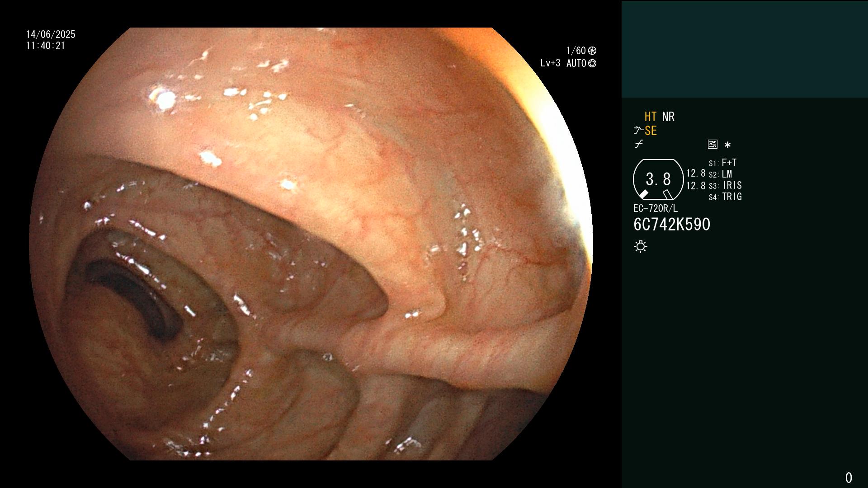Click the settings sliders icon
Screen dimensions: 868x488
(x=712, y=145)
